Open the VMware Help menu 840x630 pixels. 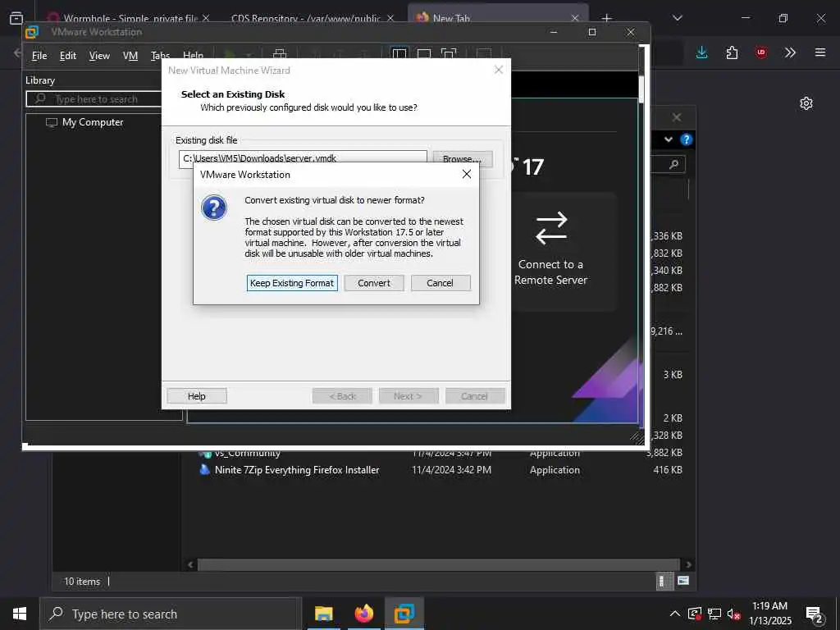click(193, 55)
